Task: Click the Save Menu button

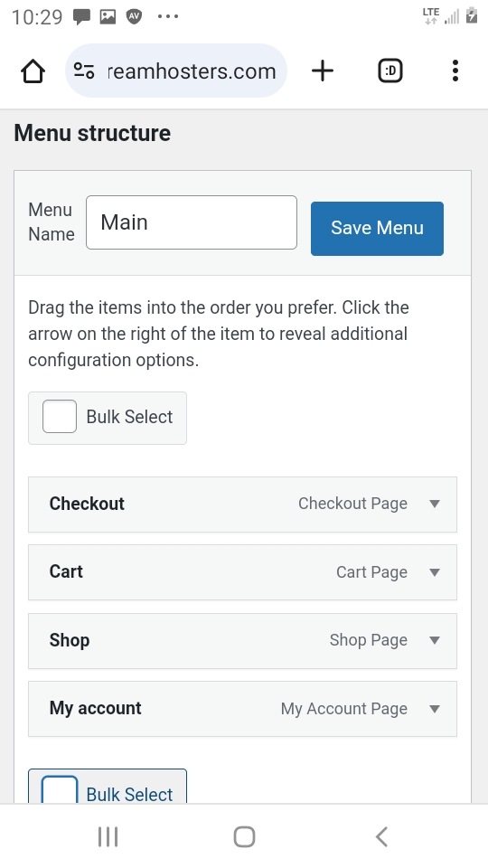Action: point(377,228)
